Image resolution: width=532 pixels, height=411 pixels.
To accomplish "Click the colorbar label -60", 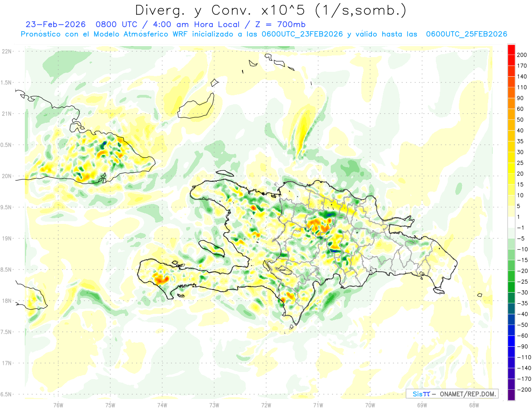I will pyautogui.click(x=521, y=336).
